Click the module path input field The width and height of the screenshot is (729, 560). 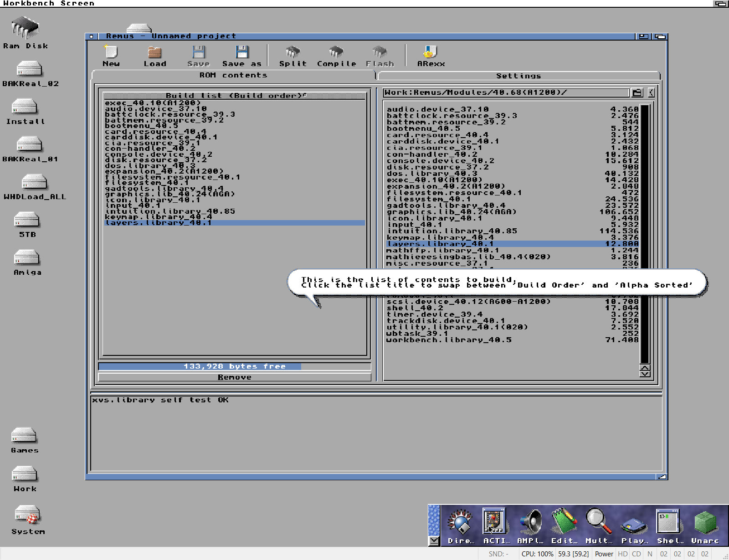506,92
